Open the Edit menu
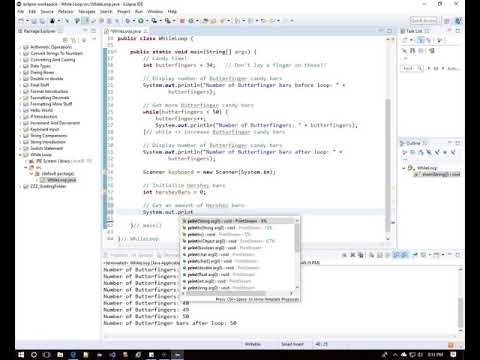Image resolution: width=480 pixels, height=360 pixels. (x=32, y=11)
